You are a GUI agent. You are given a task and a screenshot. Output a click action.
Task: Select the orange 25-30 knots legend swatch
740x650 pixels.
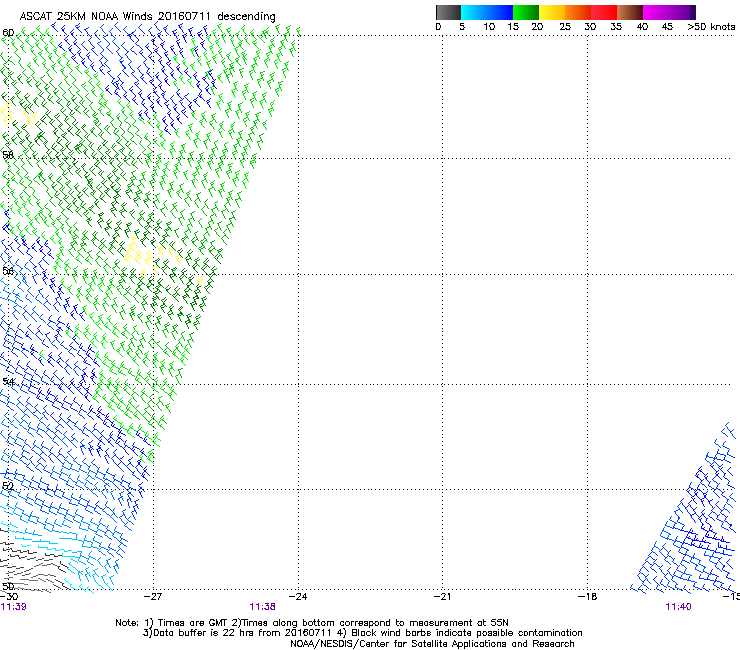[578, 12]
